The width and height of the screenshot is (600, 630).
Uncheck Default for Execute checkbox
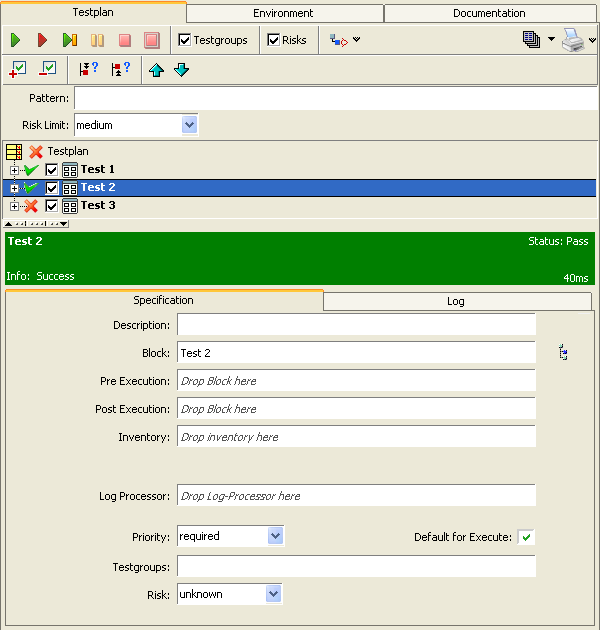click(x=526, y=537)
